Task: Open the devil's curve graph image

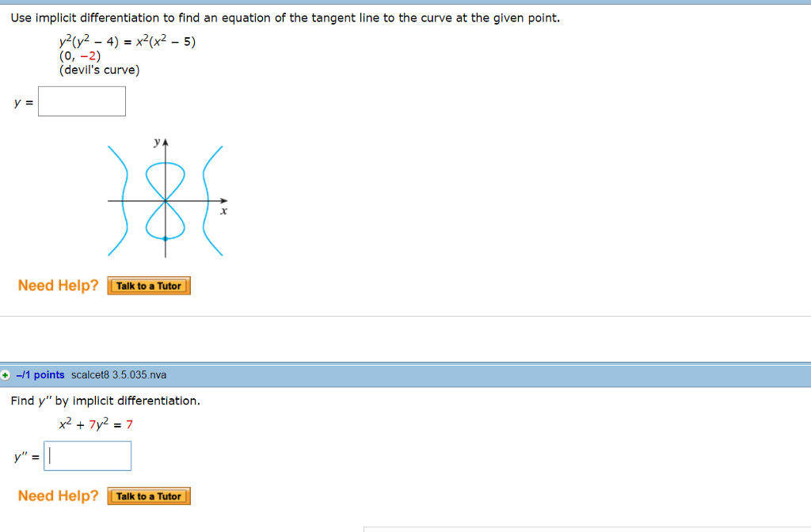Action: [165, 198]
